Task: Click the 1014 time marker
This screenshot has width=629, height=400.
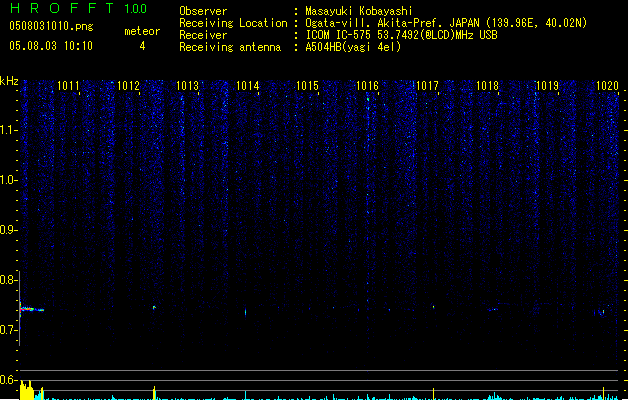Action: tap(248, 86)
